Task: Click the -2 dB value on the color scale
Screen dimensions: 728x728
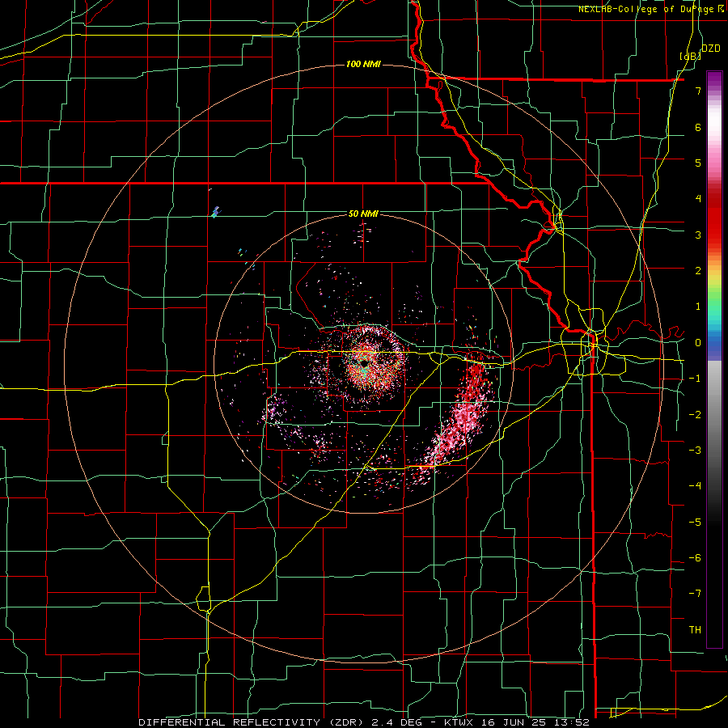Action: [695, 415]
